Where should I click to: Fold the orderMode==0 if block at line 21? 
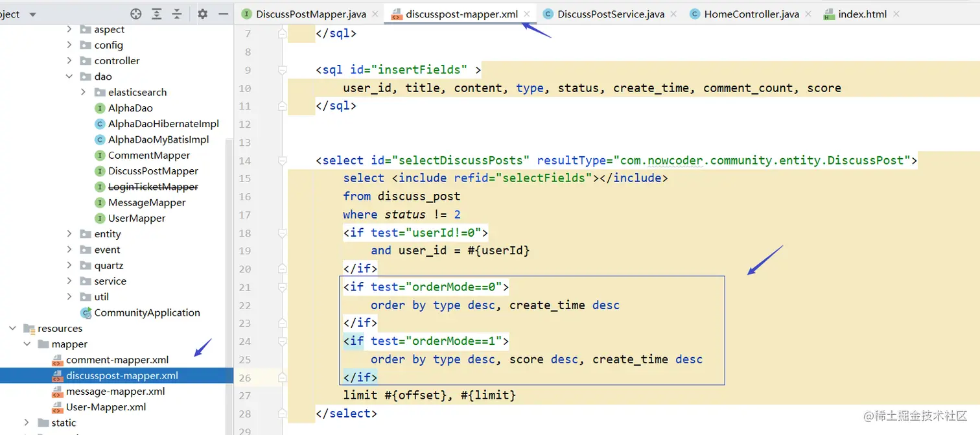[x=282, y=287]
